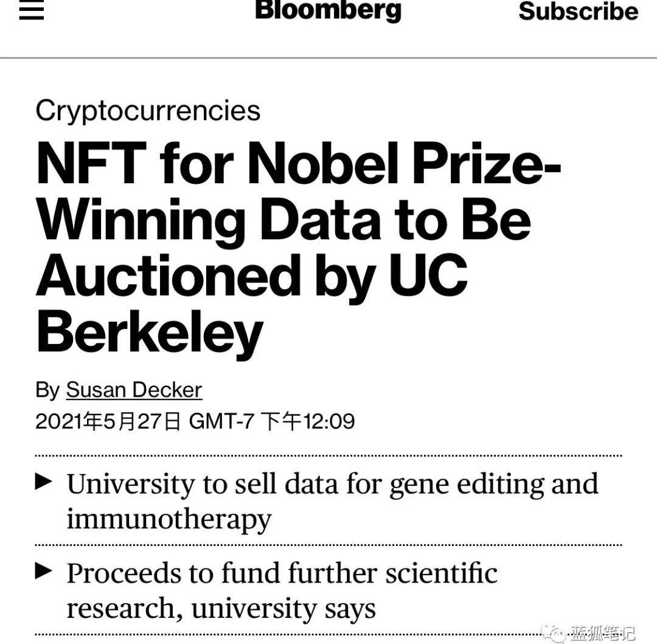Click the "By" label before author
The width and height of the screenshot is (657, 644).
tap(47, 390)
